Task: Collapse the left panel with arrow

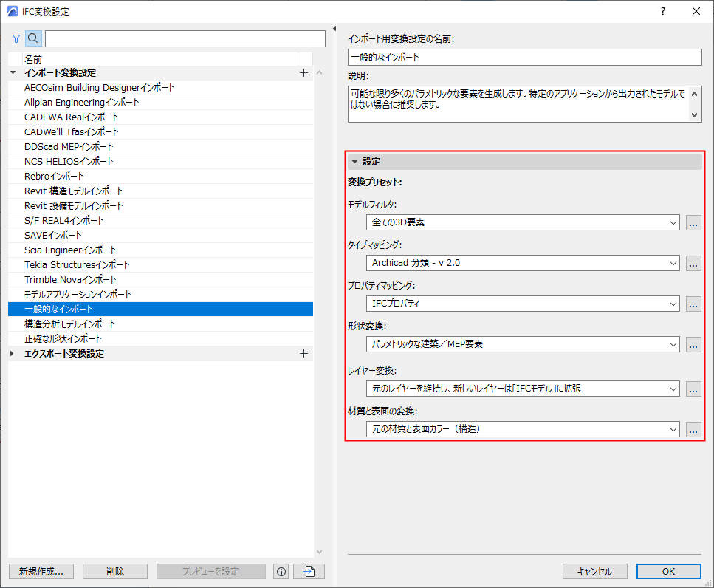Action: [x=334, y=29]
